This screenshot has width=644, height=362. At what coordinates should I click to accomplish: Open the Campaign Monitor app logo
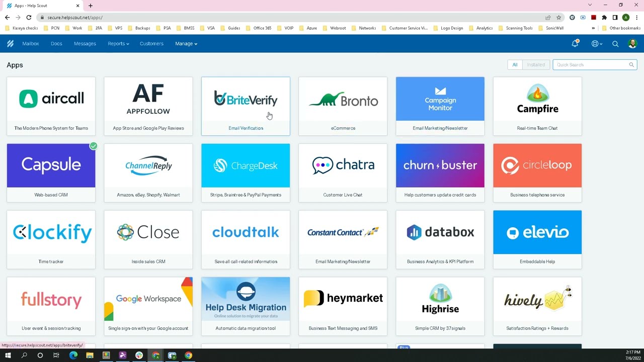coord(440,99)
